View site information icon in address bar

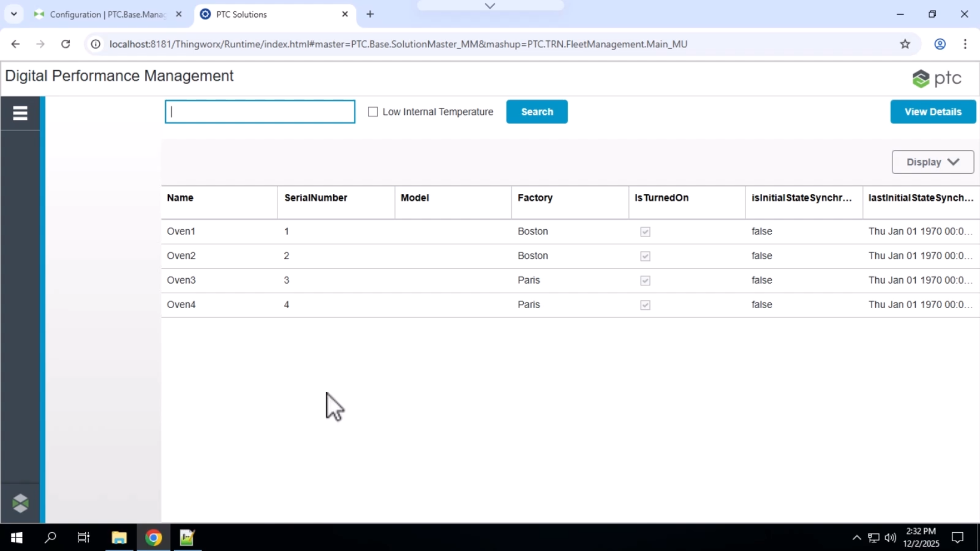click(95, 44)
